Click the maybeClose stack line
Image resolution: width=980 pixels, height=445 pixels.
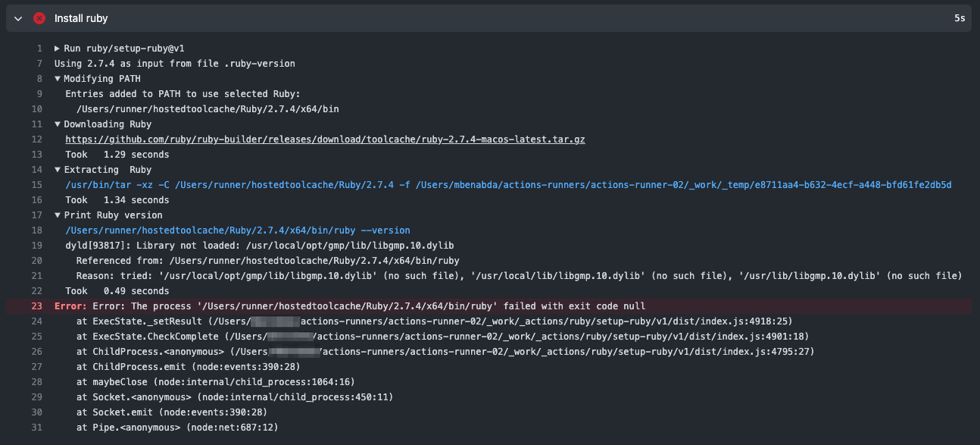pyautogui.click(x=215, y=382)
